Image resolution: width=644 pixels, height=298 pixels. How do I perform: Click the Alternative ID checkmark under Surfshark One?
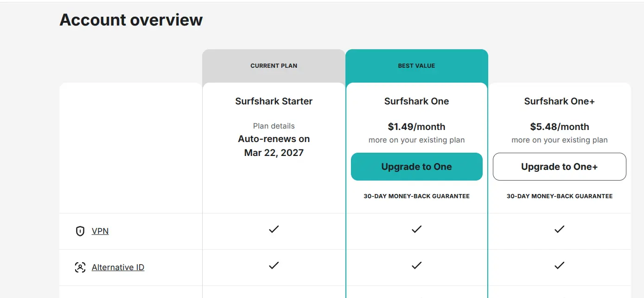click(417, 266)
